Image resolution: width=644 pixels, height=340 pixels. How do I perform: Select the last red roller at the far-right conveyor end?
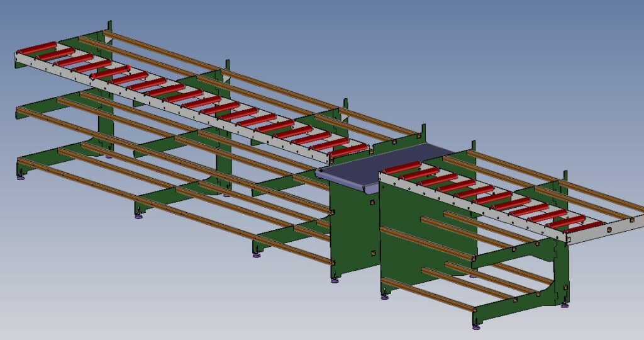tap(583, 226)
